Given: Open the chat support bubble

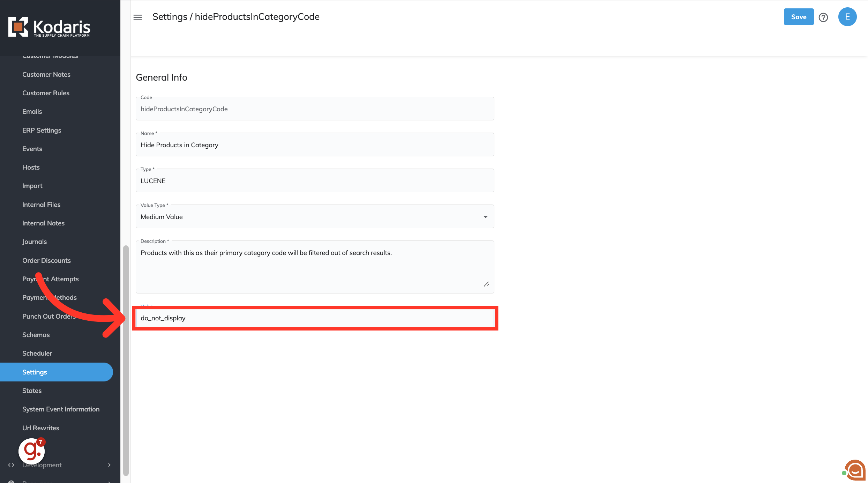Looking at the screenshot, I should [x=855, y=470].
